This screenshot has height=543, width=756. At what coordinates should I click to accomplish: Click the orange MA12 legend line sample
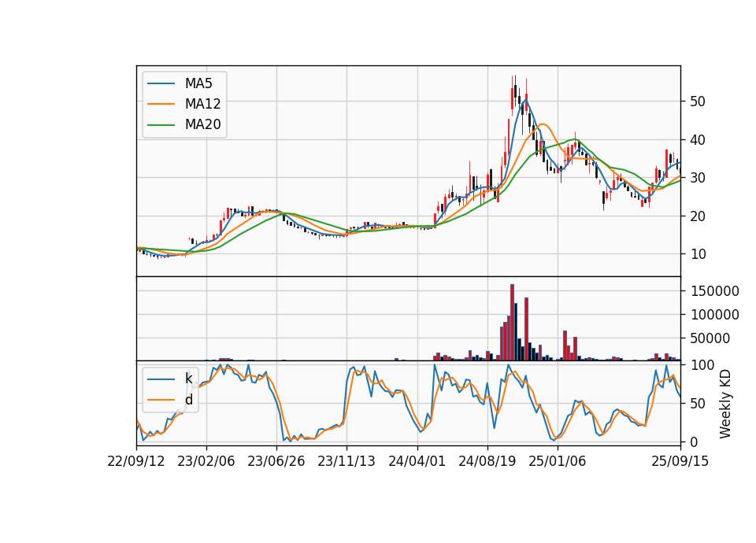[161, 104]
